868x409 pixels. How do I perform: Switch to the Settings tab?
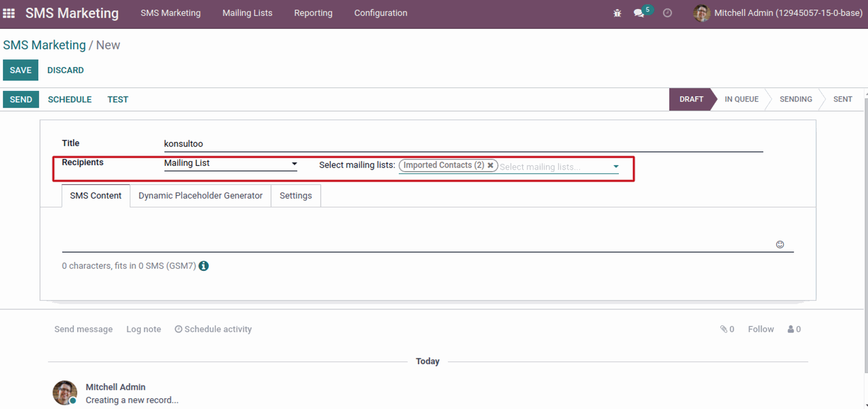point(296,196)
